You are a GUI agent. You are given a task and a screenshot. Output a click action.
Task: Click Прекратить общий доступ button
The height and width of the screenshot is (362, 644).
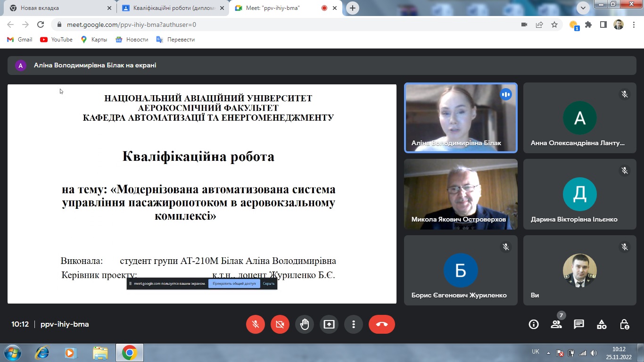(234, 284)
